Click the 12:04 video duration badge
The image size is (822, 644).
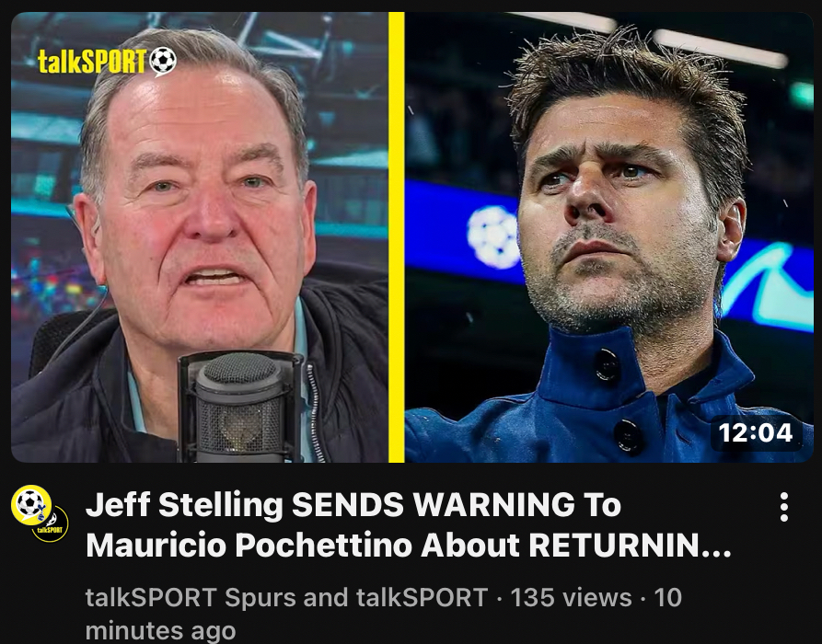point(756,432)
